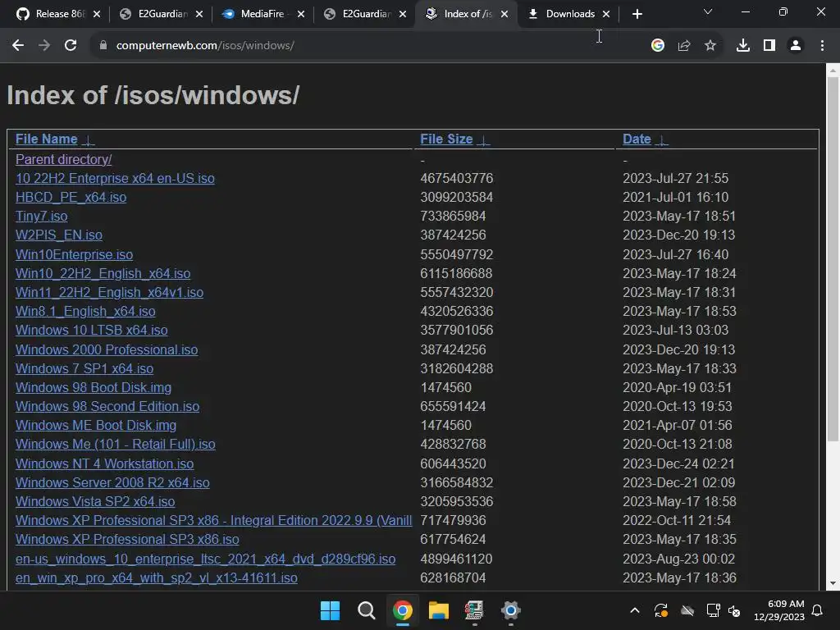The width and height of the screenshot is (840, 630).
Task: Go forward with the forward arrow
Action: point(44,46)
